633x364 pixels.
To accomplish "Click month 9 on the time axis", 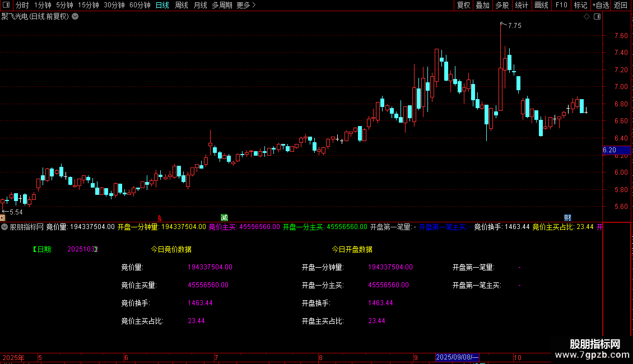I will [416, 357].
